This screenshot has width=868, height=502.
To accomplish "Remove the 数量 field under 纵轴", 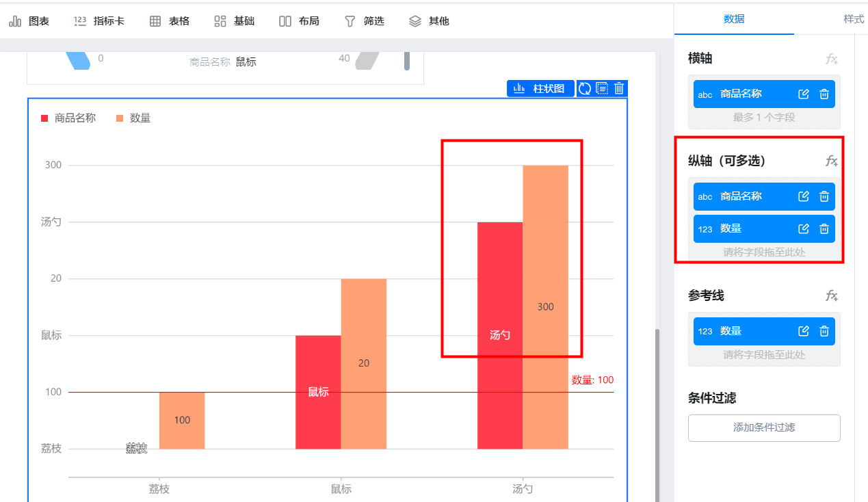I will [824, 228].
